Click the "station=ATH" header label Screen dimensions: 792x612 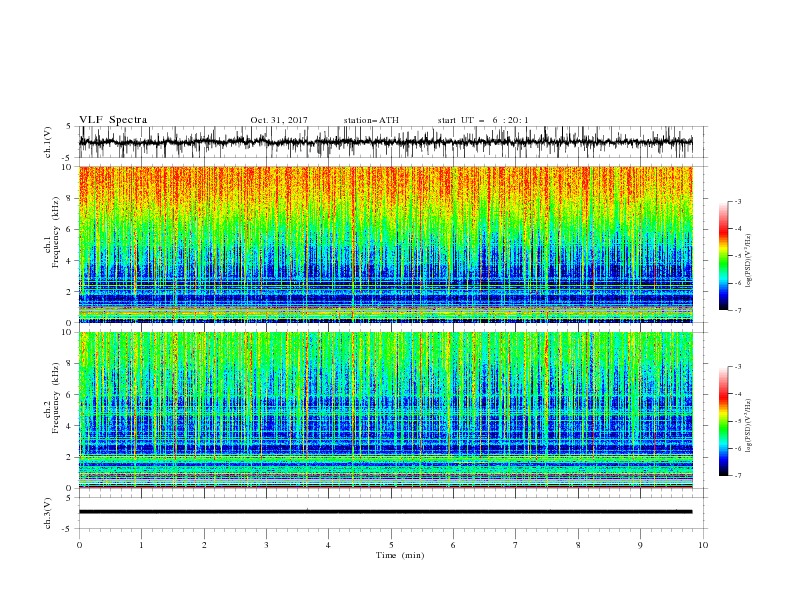click(371, 120)
